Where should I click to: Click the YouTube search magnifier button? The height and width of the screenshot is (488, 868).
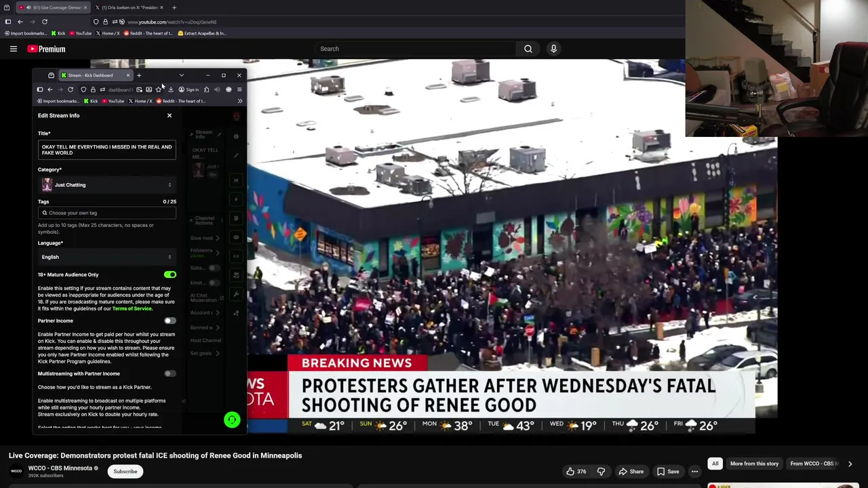(x=528, y=49)
